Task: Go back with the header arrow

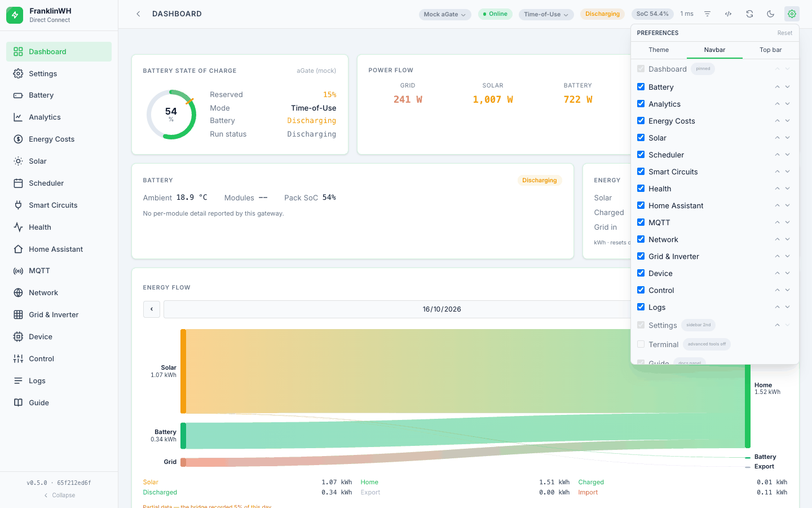Action: click(138, 14)
